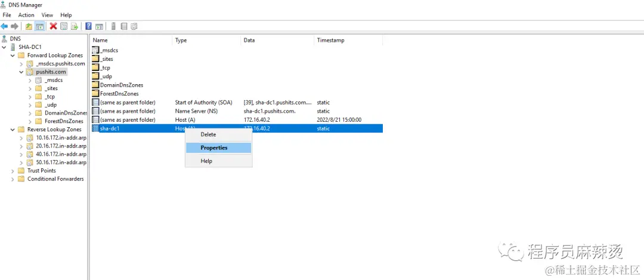Select _sites in the tree pane
The width and height of the screenshot is (644, 280).
51,88
